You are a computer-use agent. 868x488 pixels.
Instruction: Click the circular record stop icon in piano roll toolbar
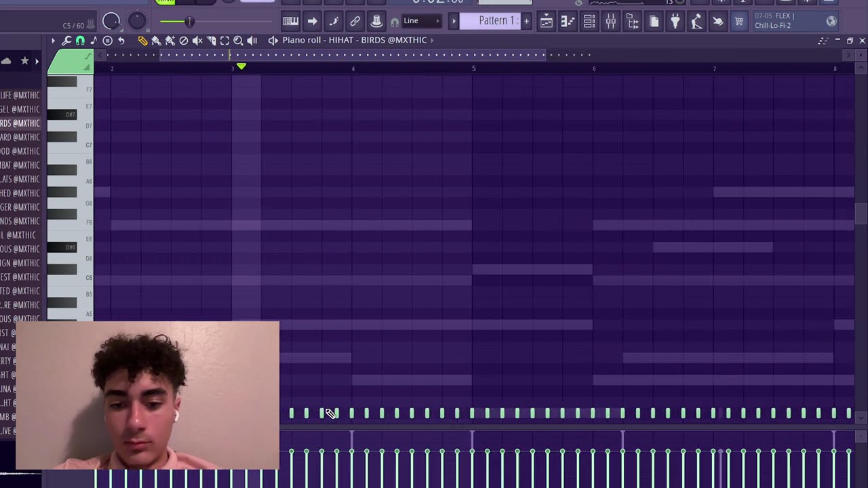(107, 41)
